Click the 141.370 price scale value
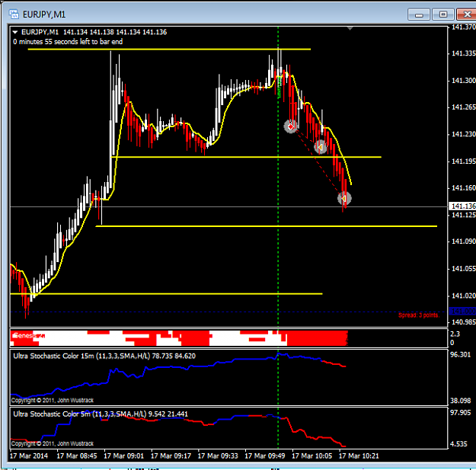Screen dimensions: 476x470 pyautogui.click(x=463, y=27)
